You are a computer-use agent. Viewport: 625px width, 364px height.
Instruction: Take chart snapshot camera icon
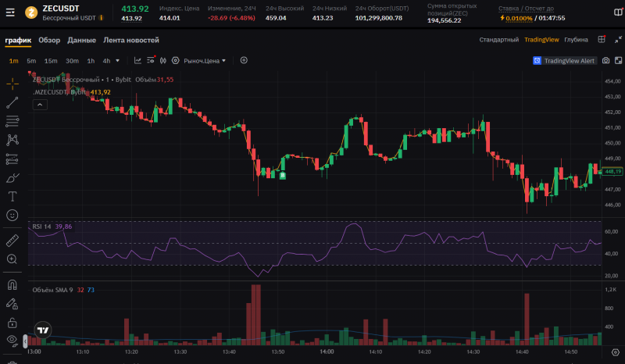coord(606,61)
